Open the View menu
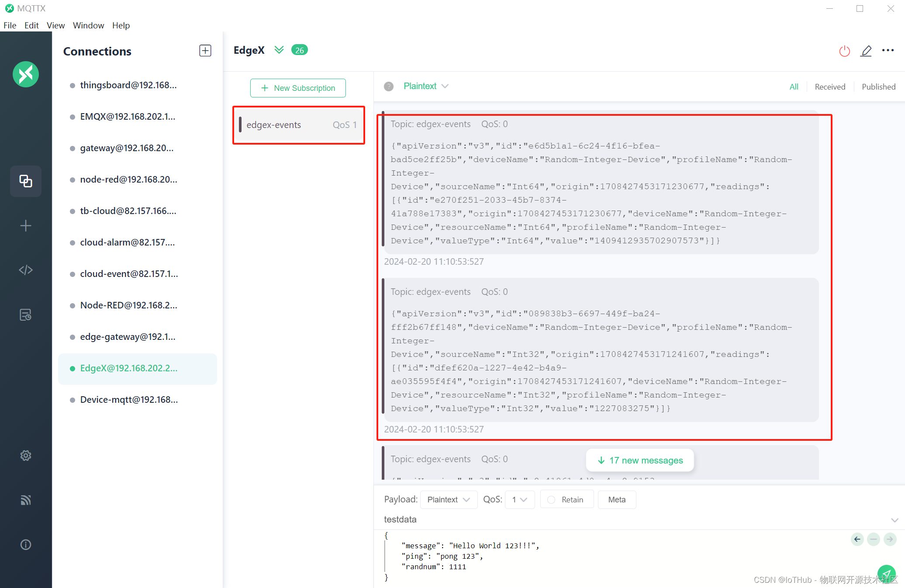The height and width of the screenshot is (588, 905). [55, 25]
